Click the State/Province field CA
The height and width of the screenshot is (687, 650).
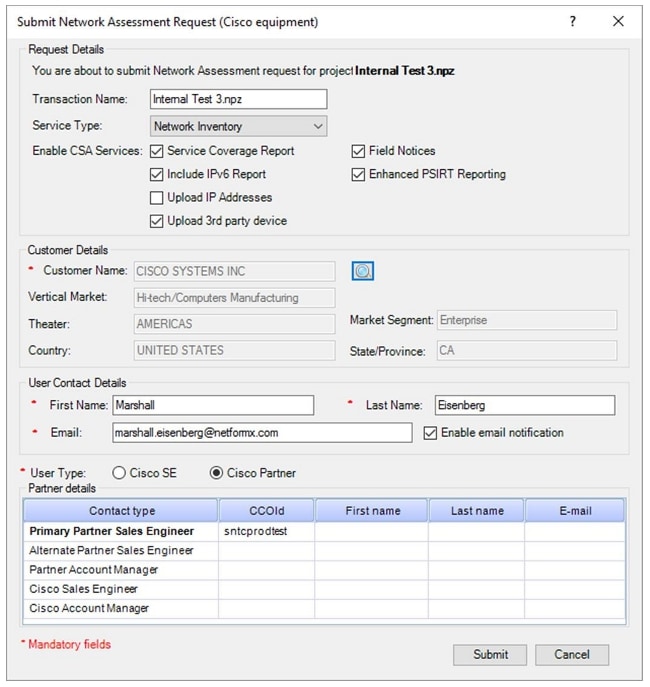(527, 351)
